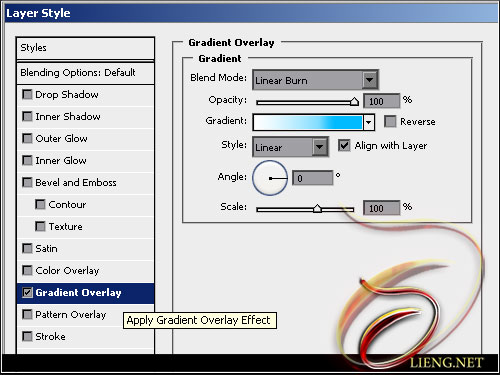Select the Gradient Overlay label

click(x=78, y=293)
